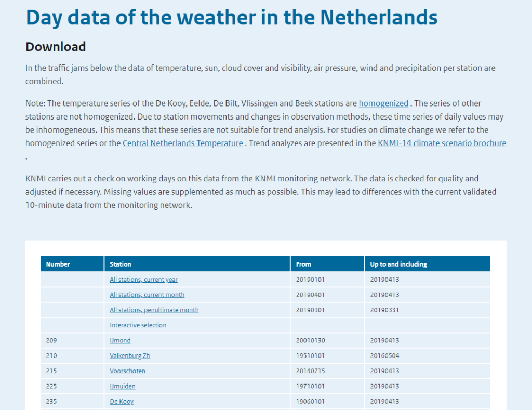Image resolution: width=532 pixels, height=410 pixels.
Task: Open the KNMI-14 climate scenario brochure
Action: (x=442, y=143)
